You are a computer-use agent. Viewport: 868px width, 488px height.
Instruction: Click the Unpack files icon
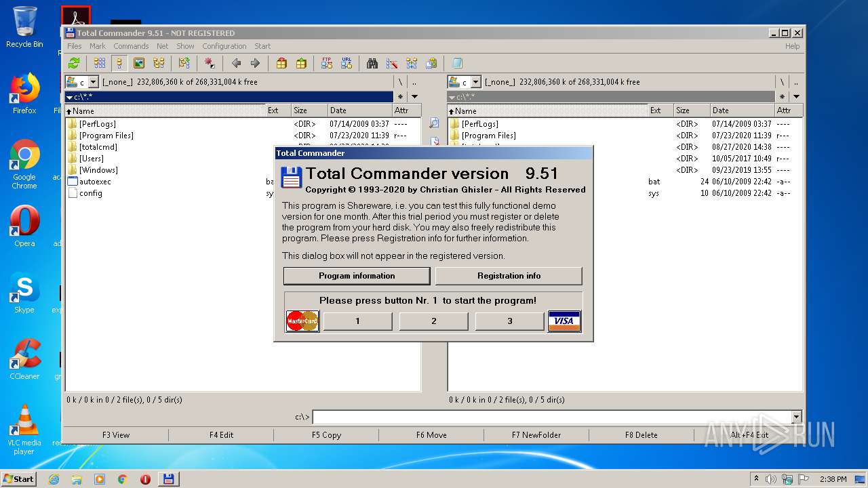pyautogui.click(x=301, y=63)
